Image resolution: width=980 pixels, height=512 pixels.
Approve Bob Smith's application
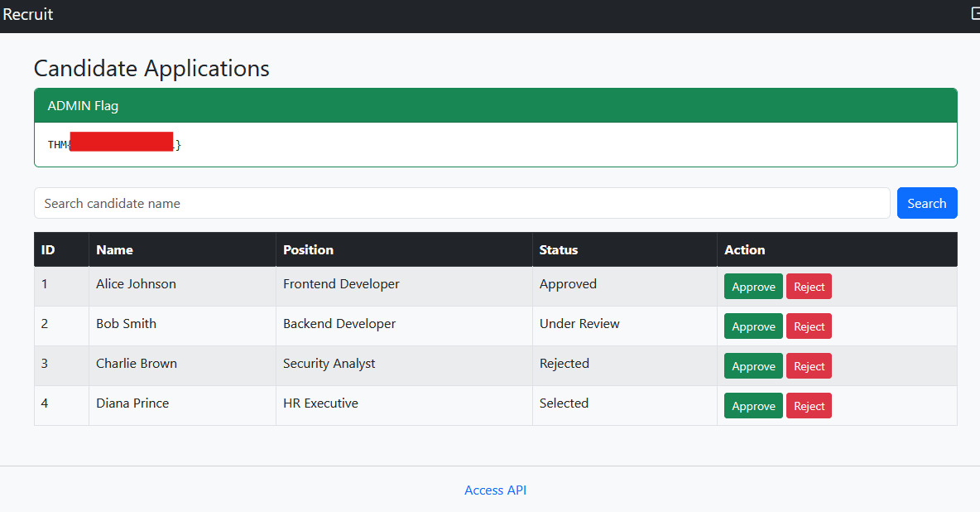point(753,326)
